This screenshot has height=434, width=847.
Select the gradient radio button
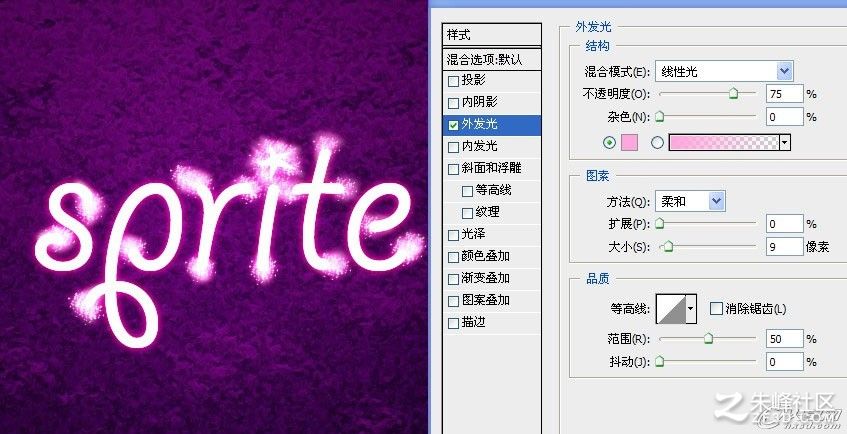657,143
